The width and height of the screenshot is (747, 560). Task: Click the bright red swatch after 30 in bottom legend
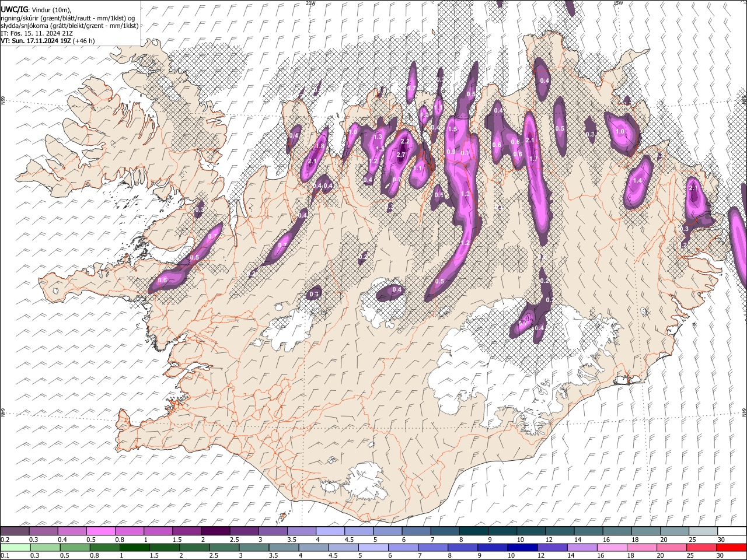731,547
